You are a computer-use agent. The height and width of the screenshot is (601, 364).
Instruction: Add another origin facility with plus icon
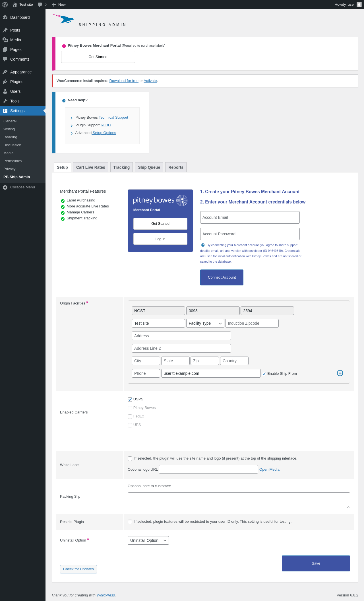tap(340, 373)
